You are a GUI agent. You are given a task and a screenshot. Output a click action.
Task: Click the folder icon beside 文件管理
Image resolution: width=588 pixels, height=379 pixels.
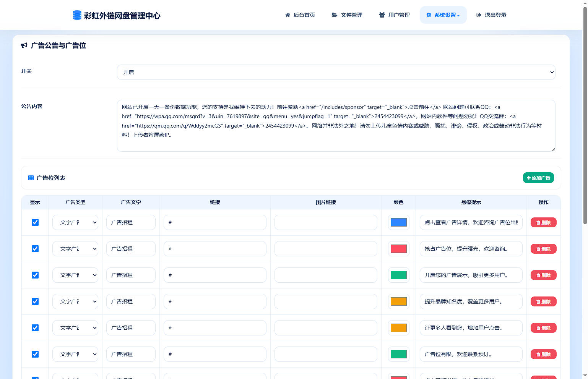[335, 15]
